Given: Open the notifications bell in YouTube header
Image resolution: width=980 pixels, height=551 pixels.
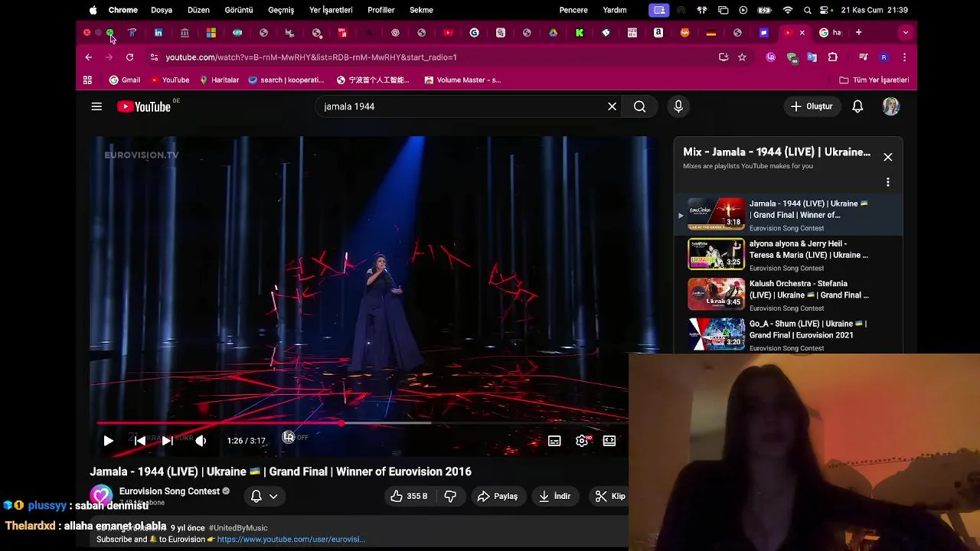Looking at the screenshot, I should [857, 106].
